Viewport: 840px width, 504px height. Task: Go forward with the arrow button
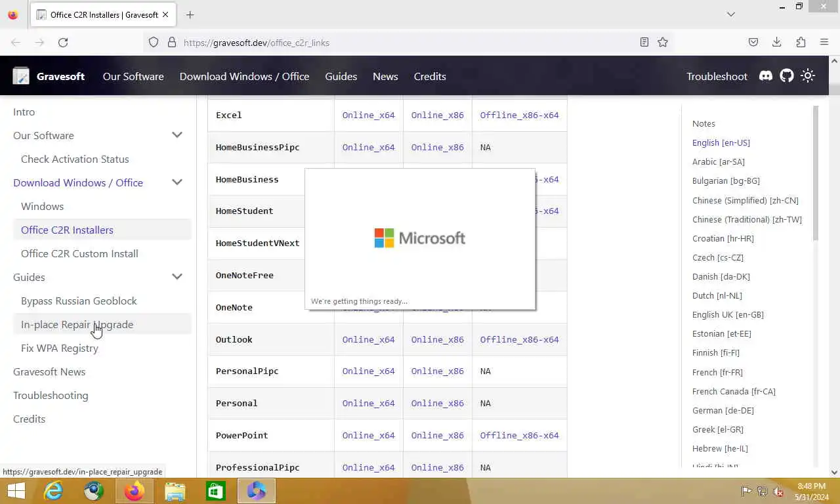(x=39, y=43)
